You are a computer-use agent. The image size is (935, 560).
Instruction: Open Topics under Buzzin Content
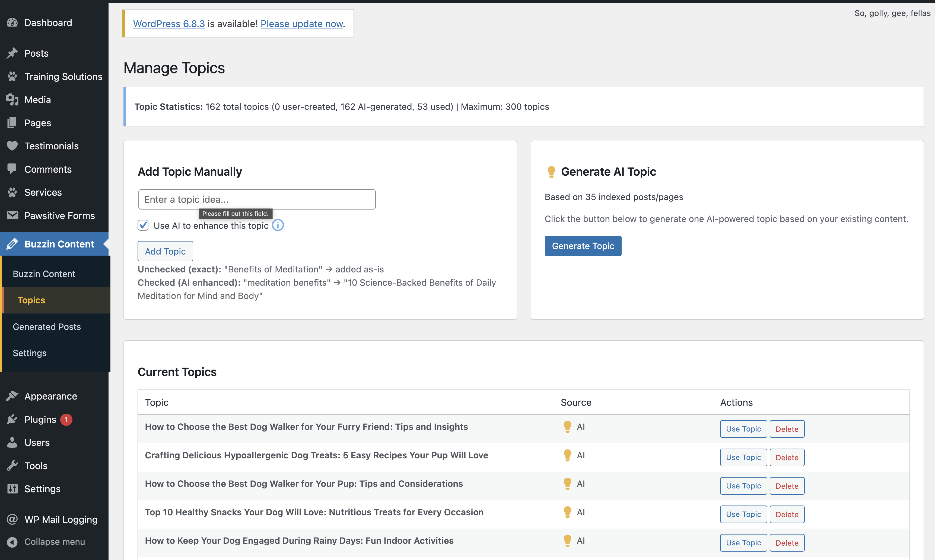point(31,300)
